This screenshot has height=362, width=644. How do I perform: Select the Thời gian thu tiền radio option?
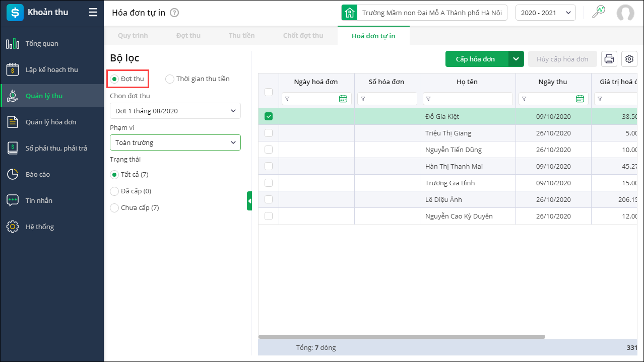pyautogui.click(x=170, y=79)
